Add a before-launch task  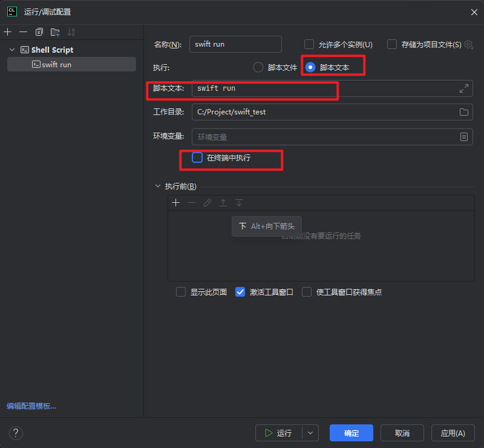[x=175, y=202]
